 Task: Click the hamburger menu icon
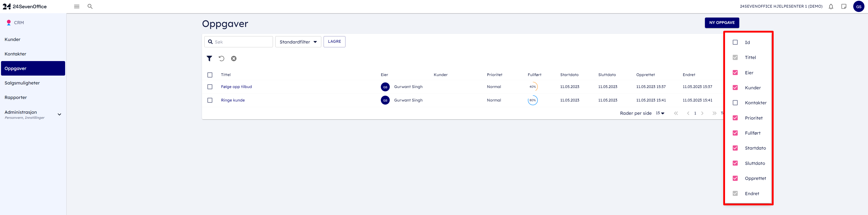(77, 6)
